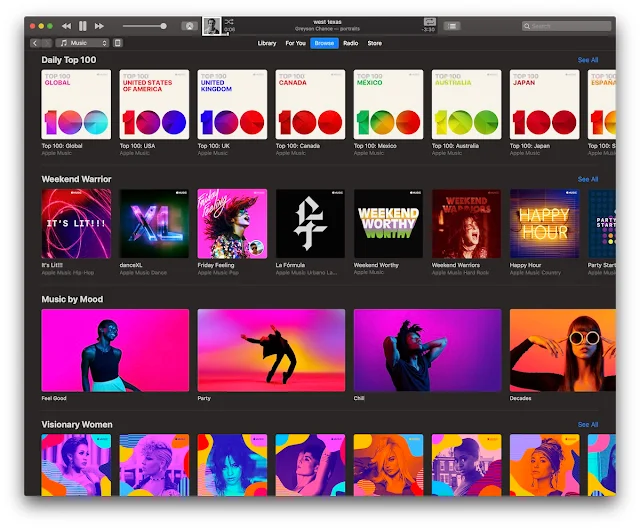This screenshot has width=640, height=528.
Task: Open the Store tab
Action: coord(375,43)
